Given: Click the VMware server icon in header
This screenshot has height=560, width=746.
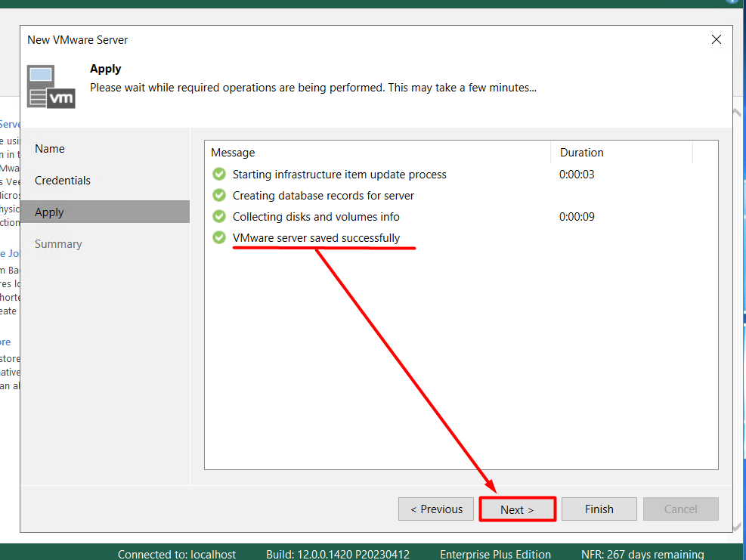Looking at the screenshot, I should (x=51, y=87).
